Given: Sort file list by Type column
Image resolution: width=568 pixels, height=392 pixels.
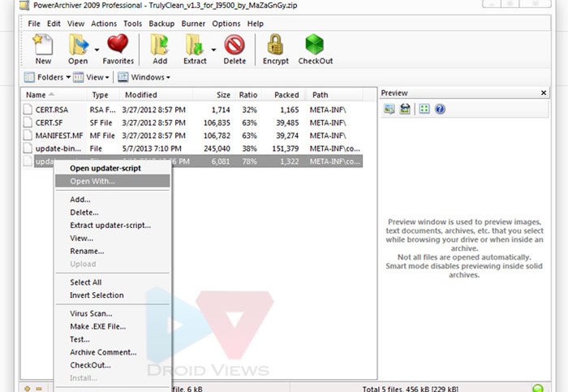Looking at the screenshot, I should pyautogui.click(x=103, y=95).
